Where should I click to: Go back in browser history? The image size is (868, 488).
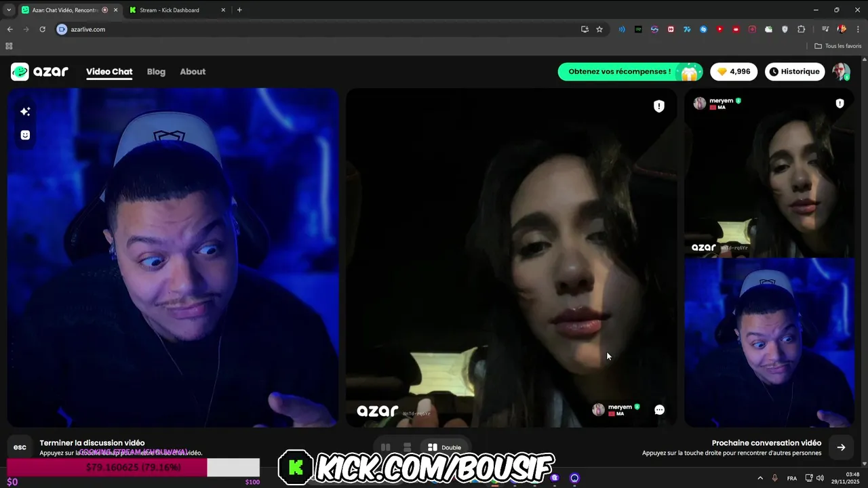(x=9, y=29)
